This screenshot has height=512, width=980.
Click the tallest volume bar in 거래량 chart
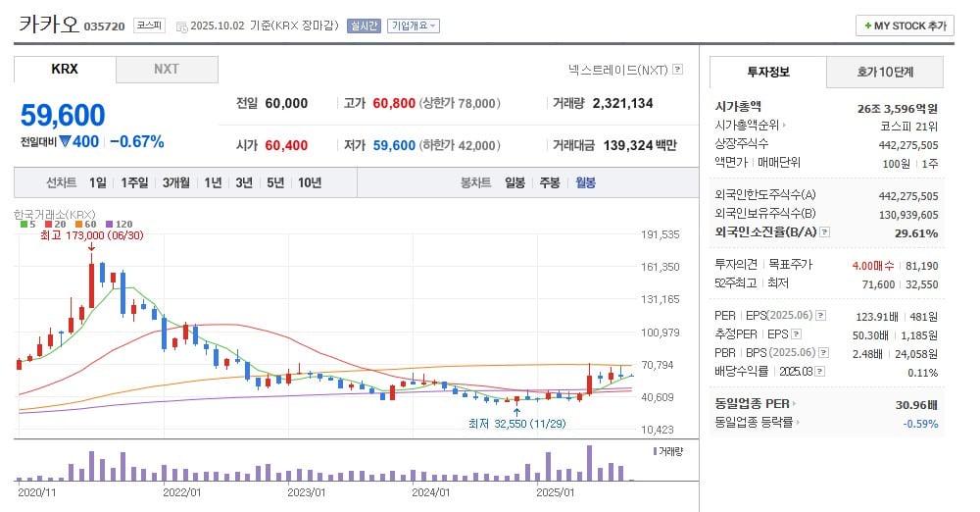point(589,463)
